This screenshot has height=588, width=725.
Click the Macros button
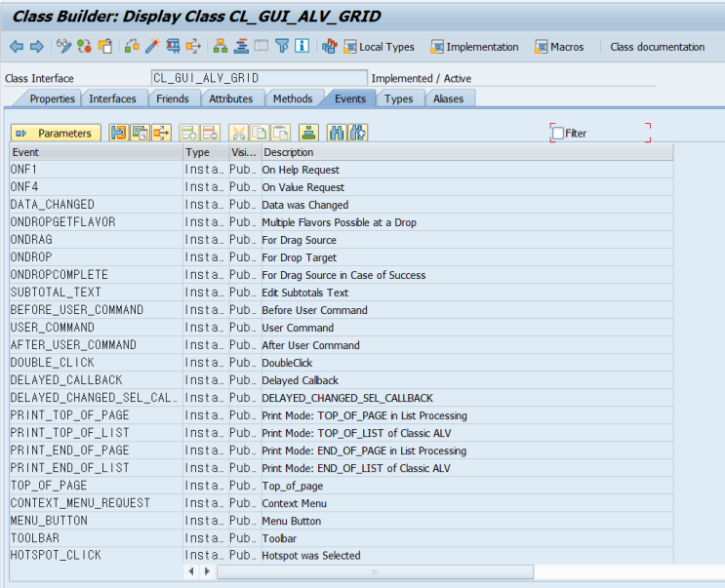[559, 47]
